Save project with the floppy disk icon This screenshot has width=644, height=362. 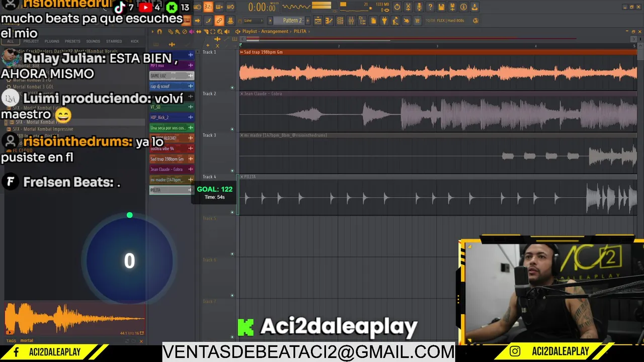coord(441,7)
